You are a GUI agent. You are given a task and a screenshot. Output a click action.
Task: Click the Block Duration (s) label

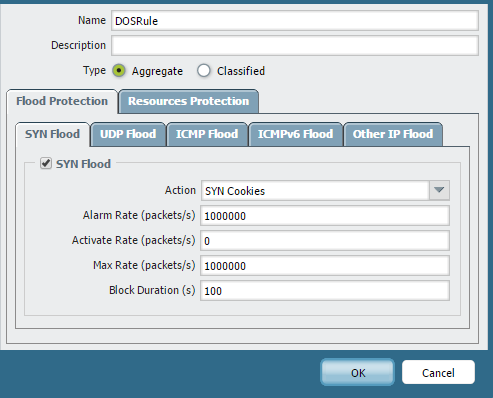click(x=152, y=290)
